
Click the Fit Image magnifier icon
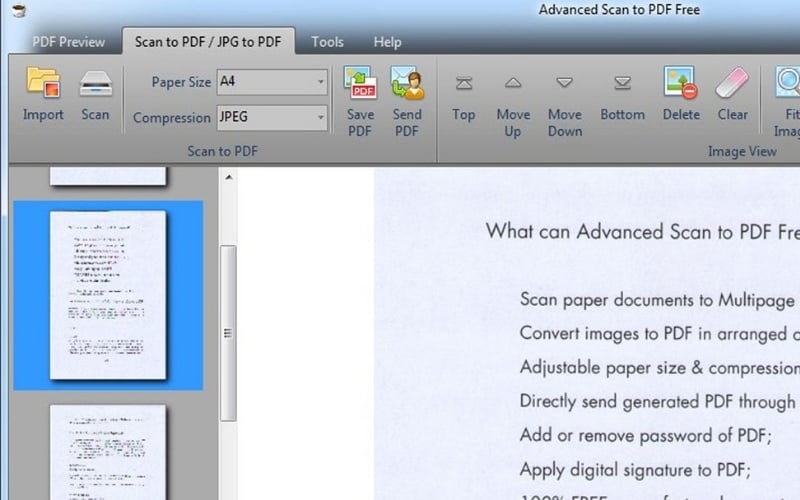point(788,82)
